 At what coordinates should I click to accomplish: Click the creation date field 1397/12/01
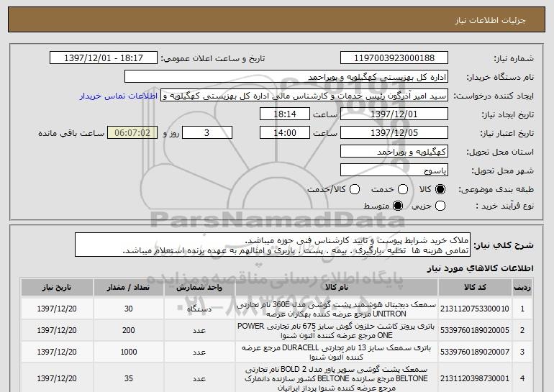click(394, 114)
